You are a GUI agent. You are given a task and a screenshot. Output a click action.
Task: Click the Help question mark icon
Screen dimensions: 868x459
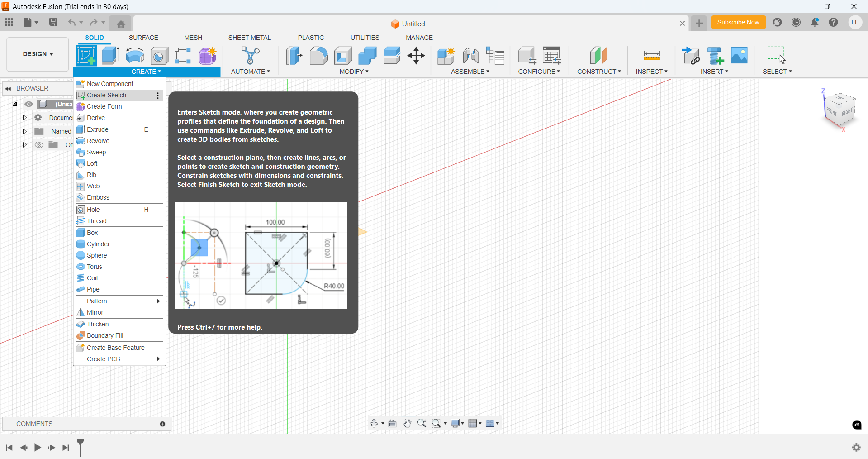(834, 22)
